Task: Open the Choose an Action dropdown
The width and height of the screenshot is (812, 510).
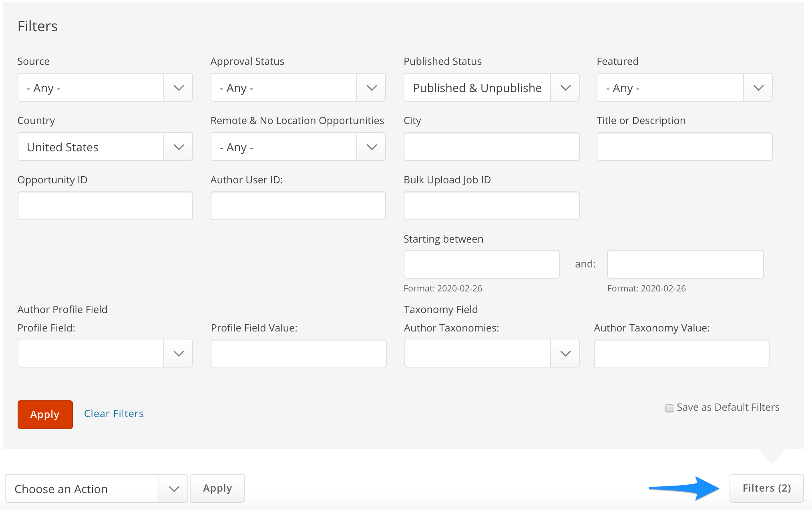Action: tap(96, 488)
